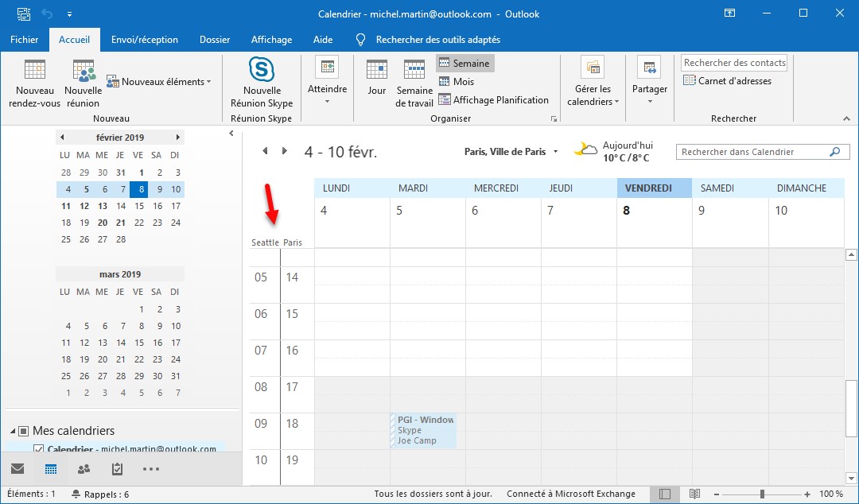Viewport: 859px width, 504px height.
Task: Open the Affichage ribbon tab
Action: coord(271,40)
